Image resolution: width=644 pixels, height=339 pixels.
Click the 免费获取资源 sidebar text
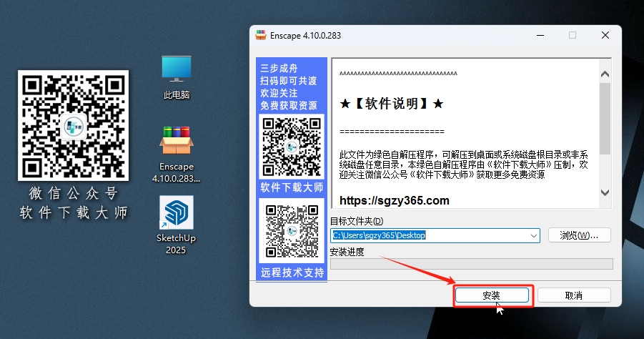(x=288, y=106)
